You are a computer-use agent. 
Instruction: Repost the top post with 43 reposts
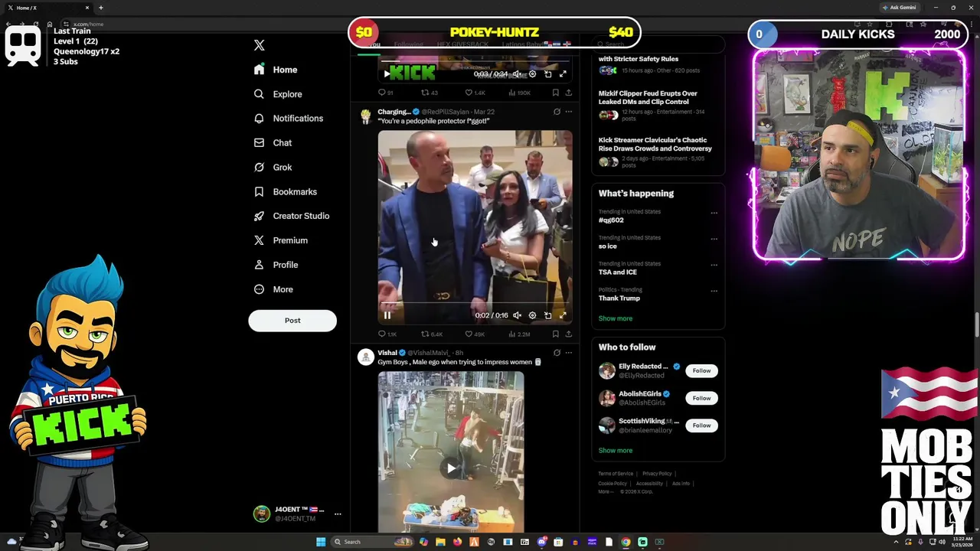tap(430, 93)
